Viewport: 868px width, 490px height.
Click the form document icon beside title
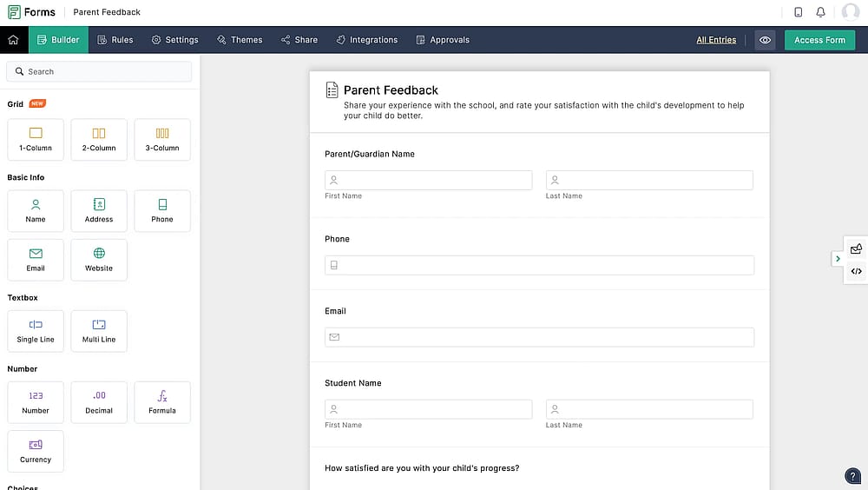(332, 89)
